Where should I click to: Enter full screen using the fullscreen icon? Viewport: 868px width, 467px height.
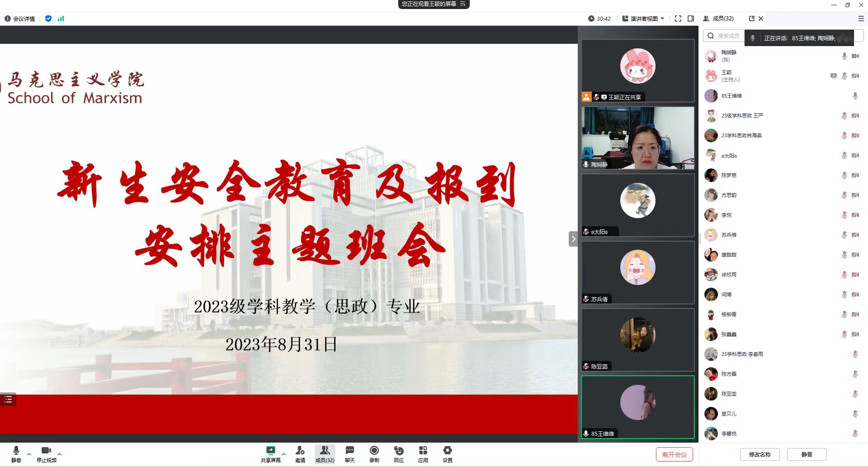click(x=678, y=19)
